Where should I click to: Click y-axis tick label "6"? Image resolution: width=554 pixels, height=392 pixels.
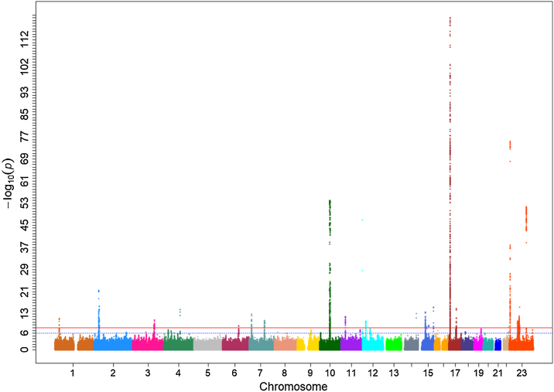click(25, 333)
